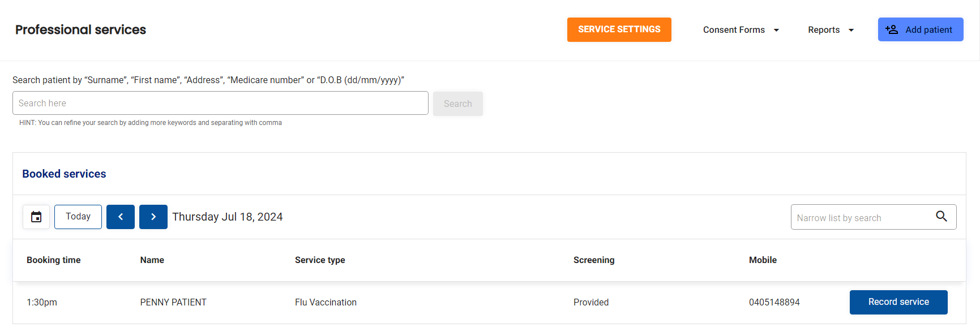Click the '1:30pm' booking time cell

(x=42, y=303)
